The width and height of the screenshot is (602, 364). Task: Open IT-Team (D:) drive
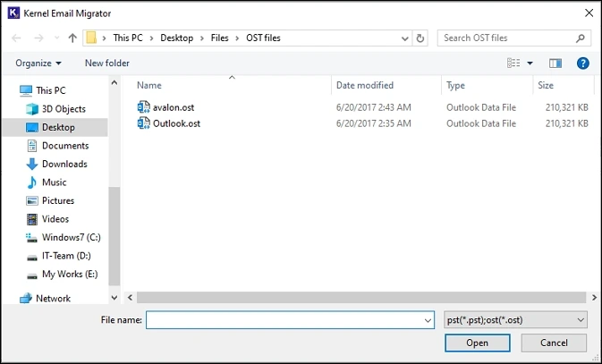pos(66,256)
